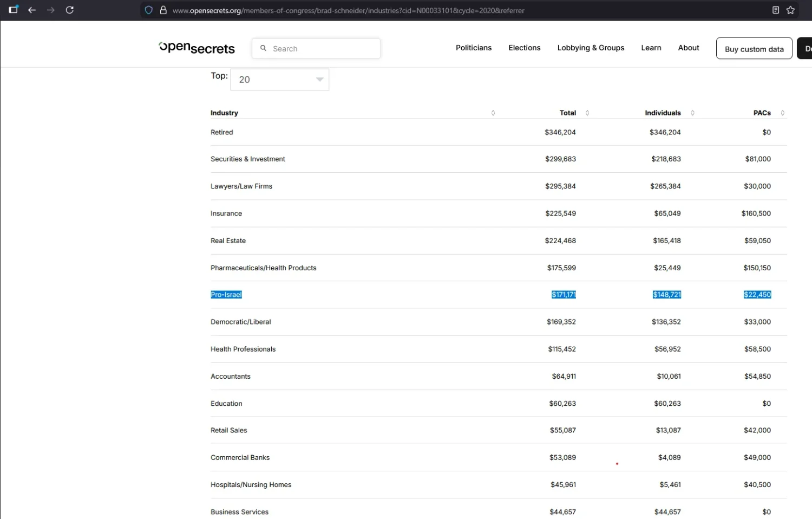This screenshot has width=812, height=519.
Task: Click the Industry column header
Action: [224, 113]
